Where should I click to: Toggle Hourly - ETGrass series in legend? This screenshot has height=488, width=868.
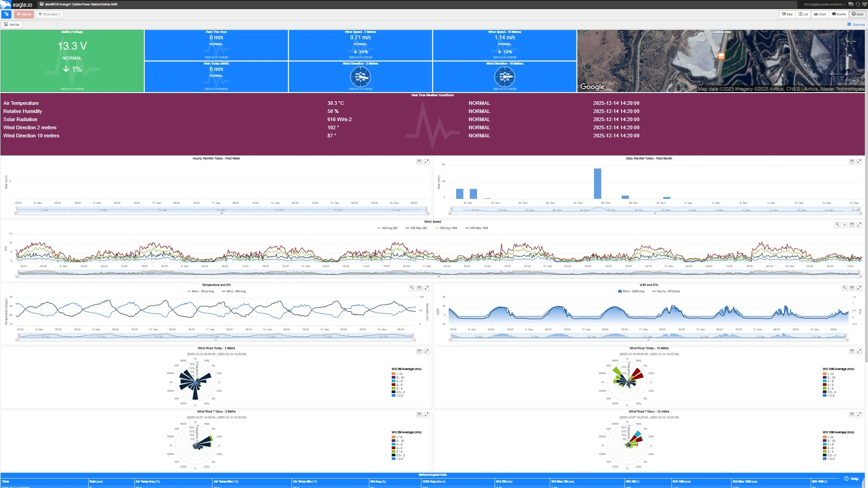click(666, 291)
